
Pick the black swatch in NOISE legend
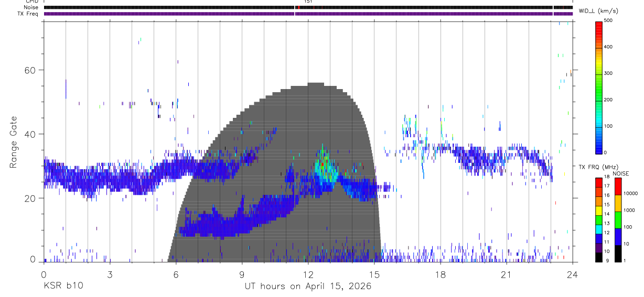618,252
